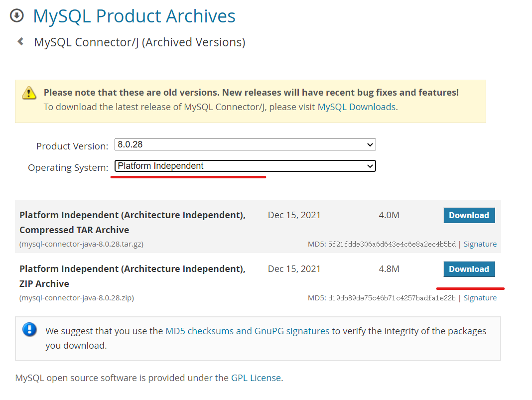Click the mysql-connector-java-8.0.28.tar.gz filename

(x=82, y=244)
